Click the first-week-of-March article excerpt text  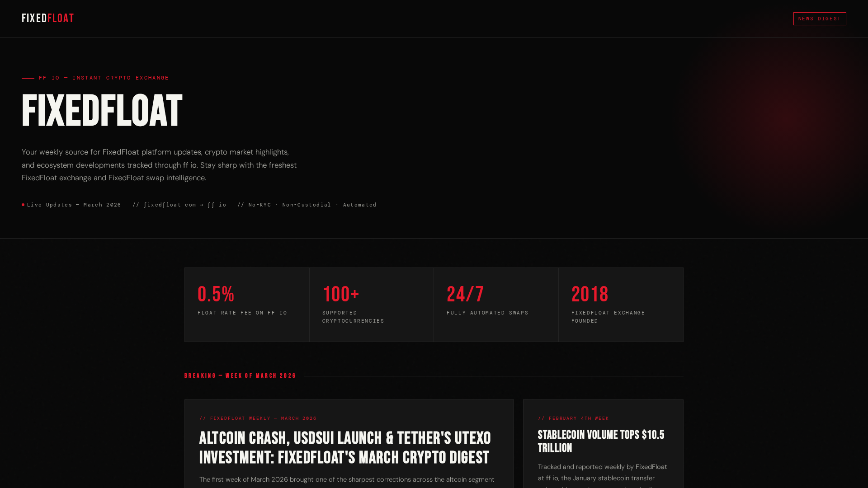coord(347,479)
